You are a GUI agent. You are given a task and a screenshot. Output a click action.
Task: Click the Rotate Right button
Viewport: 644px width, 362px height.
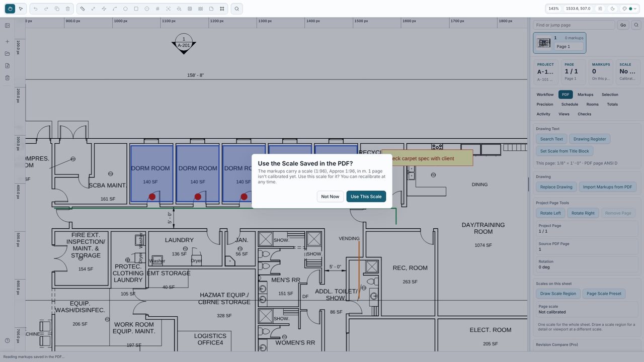click(x=583, y=213)
